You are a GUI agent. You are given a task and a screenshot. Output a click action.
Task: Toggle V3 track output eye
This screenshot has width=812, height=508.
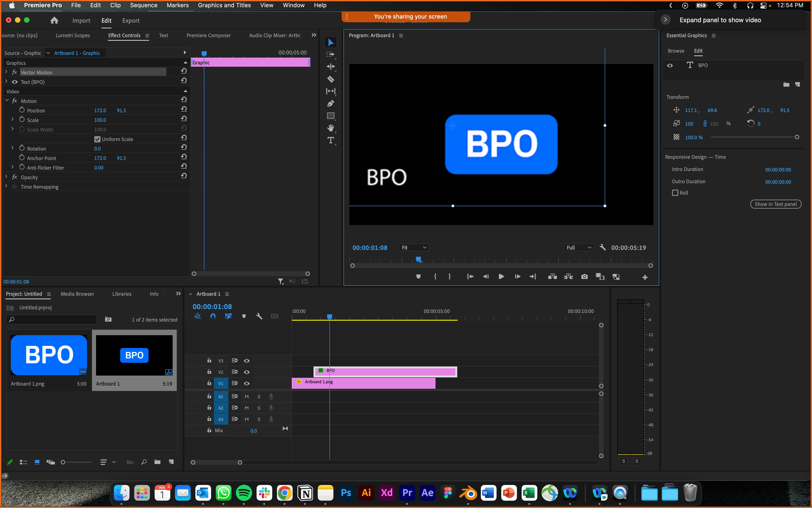click(247, 361)
